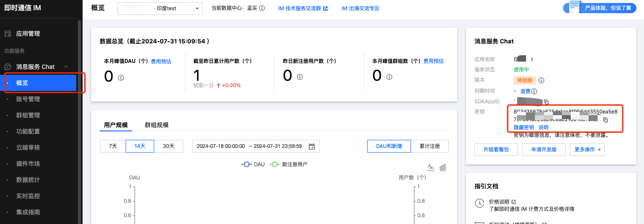
Task: Open calendar icon in date range field
Action: 312,146
